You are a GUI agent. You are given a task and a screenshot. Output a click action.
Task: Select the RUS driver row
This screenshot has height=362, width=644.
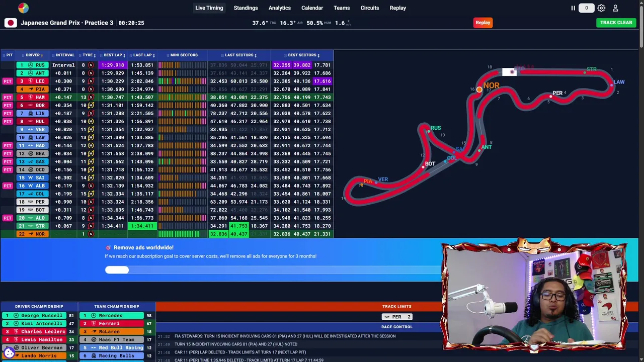167,65
